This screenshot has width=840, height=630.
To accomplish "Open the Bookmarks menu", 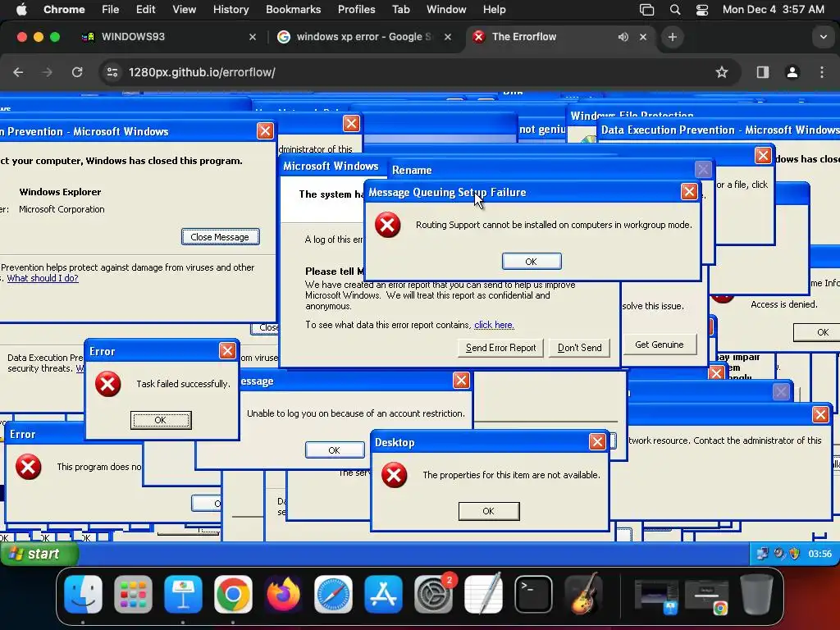I will (293, 9).
